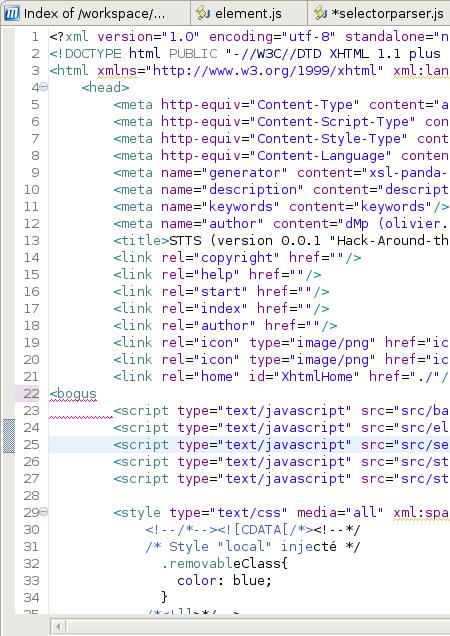The height and width of the screenshot is (636, 450).
Task: Click the "text/javascript" value on line 24
Action: [284, 429]
